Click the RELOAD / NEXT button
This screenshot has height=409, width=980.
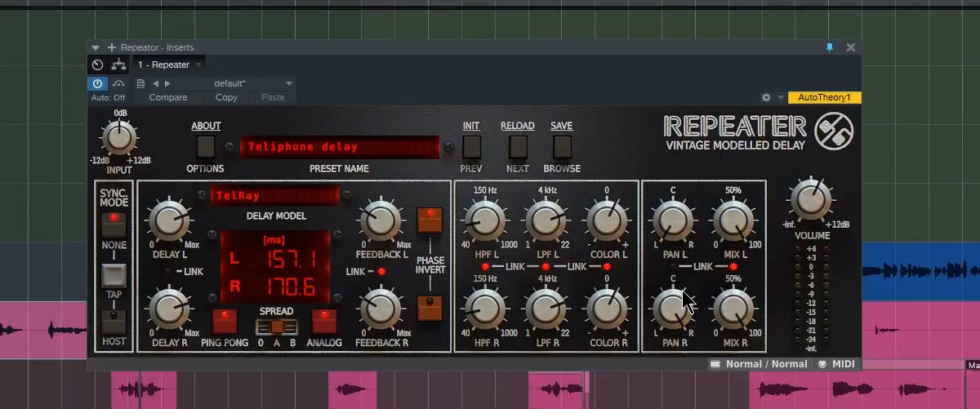point(518,147)
